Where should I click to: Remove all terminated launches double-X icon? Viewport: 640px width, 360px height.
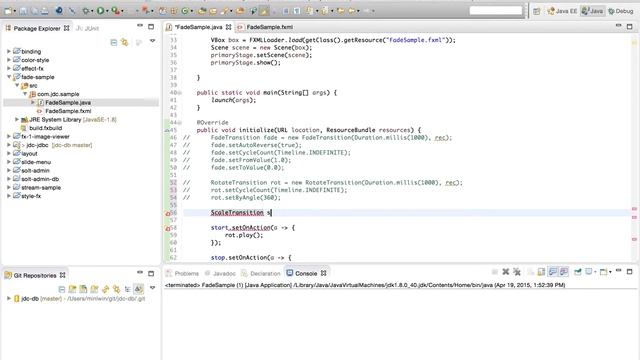(517, 272)
